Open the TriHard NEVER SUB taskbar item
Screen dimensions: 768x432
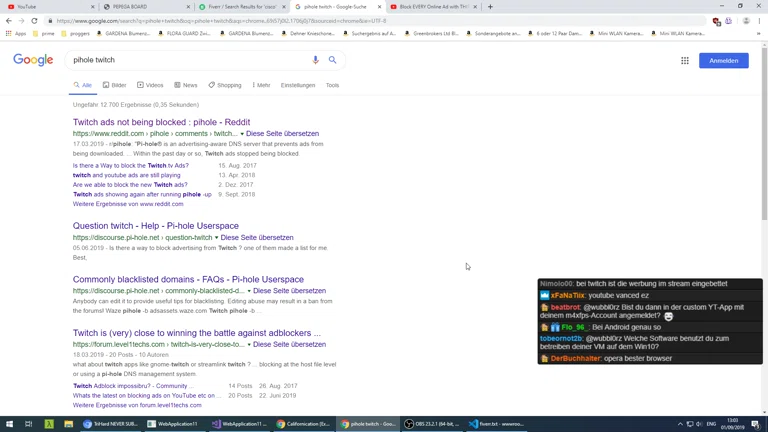[111, 424]
